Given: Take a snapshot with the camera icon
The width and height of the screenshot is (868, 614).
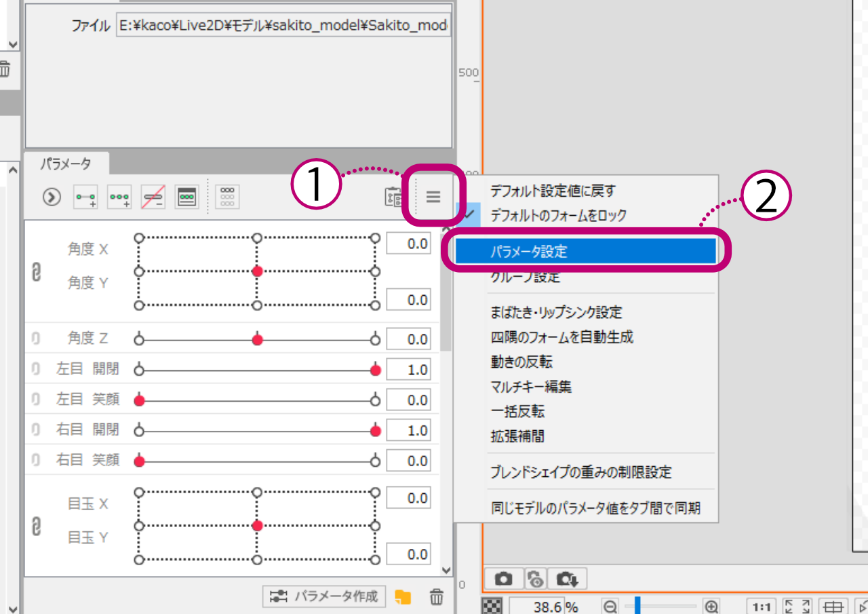Looking at the screenshot, I should point(504,579).
